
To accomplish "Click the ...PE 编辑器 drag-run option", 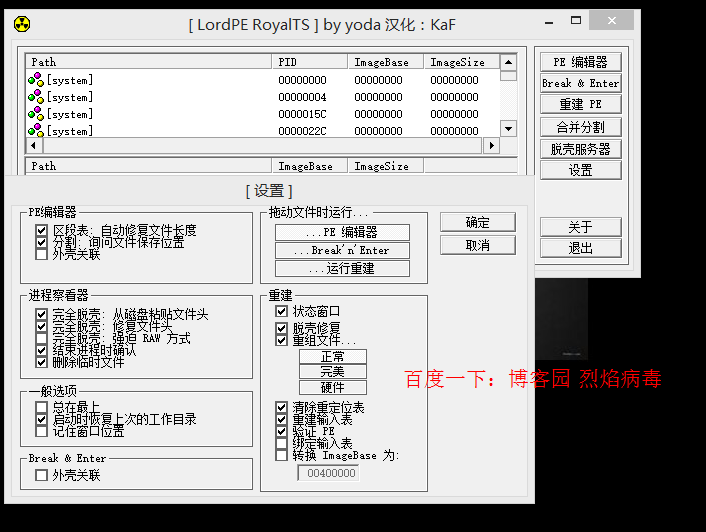I will (342, 232).
